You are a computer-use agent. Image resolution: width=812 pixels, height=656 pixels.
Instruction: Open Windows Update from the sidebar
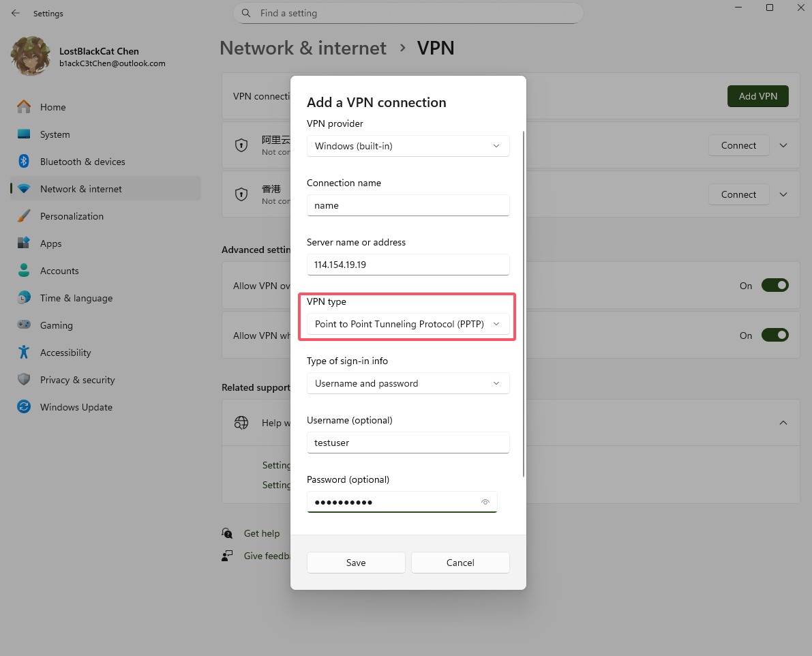[x=23, y=407]
